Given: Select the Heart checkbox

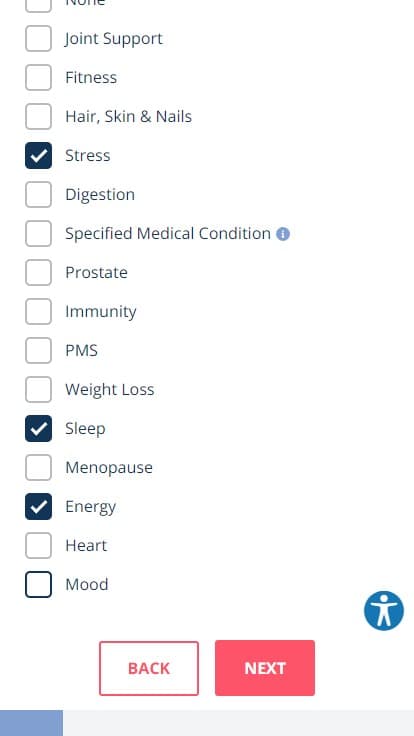Looking at the screenshot, I should pos(38,545).
